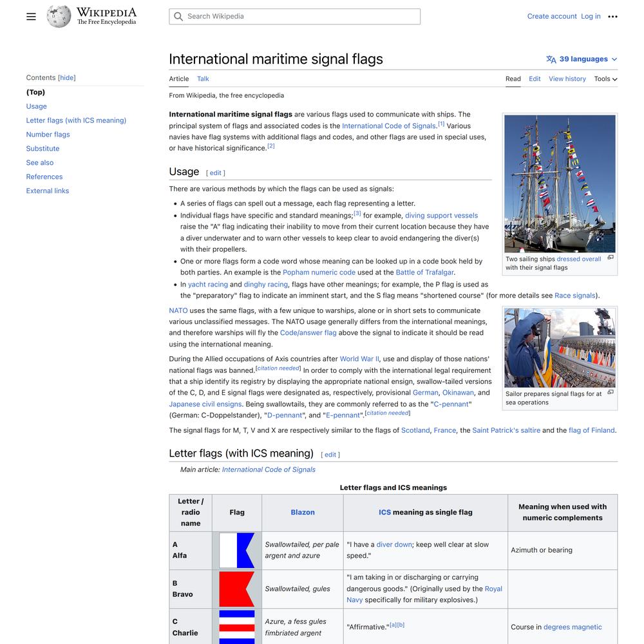Switch to the Article tab
The image size is (644, 644).
pyautogui.click(x=178, y=79)
